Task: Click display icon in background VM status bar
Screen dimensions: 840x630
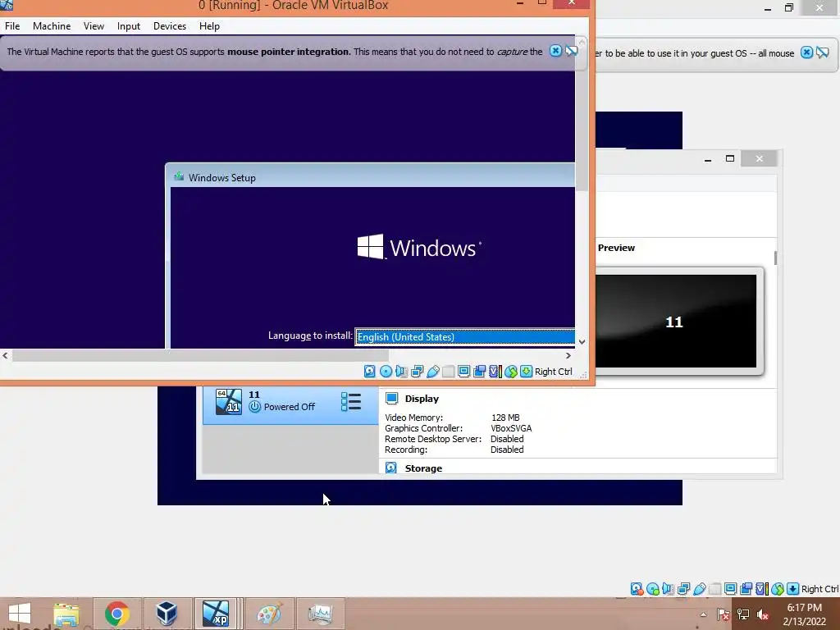Action: 731,589
